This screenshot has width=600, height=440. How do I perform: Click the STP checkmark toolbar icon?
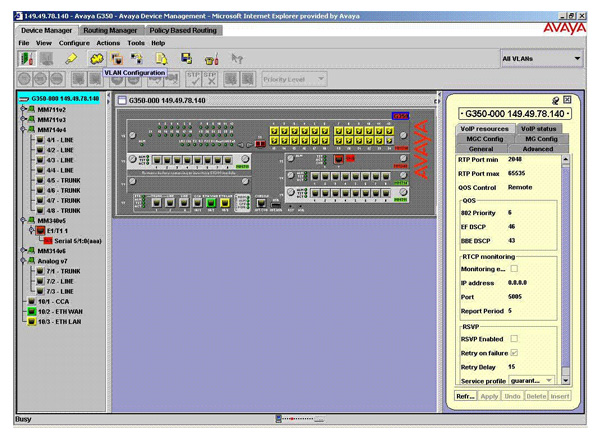(x=193, y=79)
